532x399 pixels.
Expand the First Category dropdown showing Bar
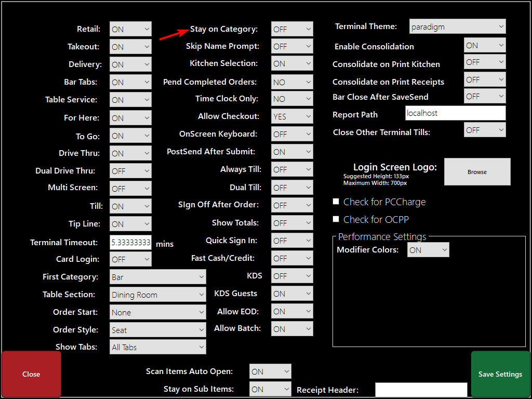157,277
